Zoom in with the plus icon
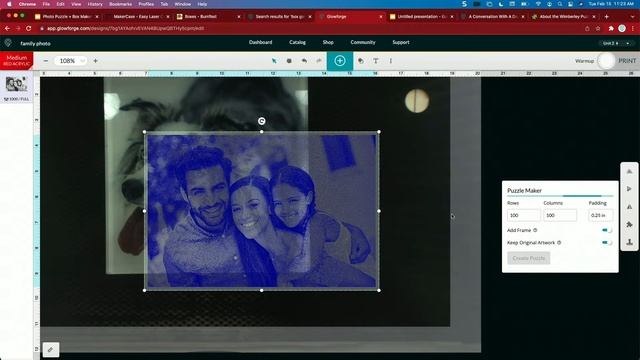The image size is (640, 360). (x=95, y=61)
